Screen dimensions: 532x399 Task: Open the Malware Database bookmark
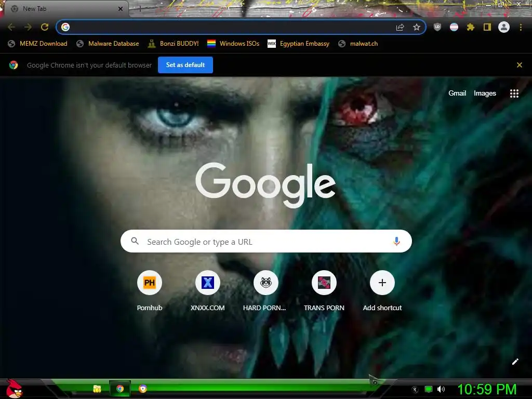tap(108, 44)
